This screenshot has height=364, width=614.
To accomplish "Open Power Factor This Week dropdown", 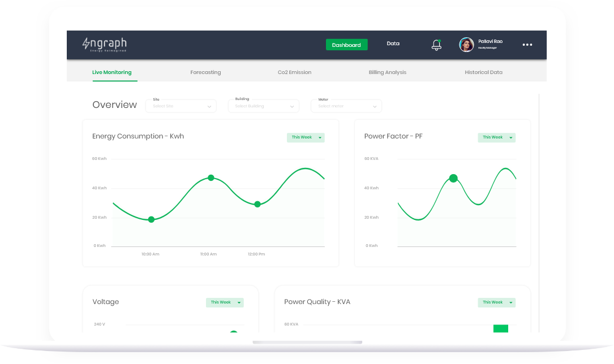I will point(496,137).
